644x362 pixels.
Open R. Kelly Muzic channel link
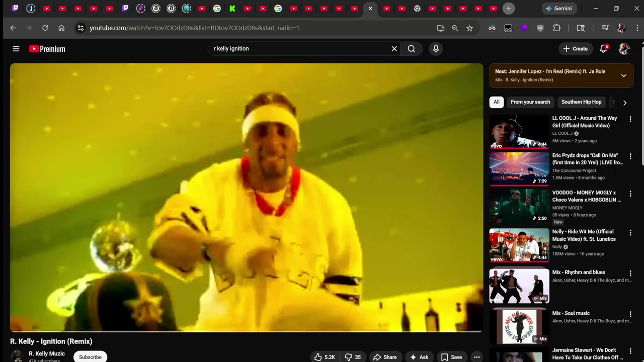pyautogui.click(x=47, y=353)
